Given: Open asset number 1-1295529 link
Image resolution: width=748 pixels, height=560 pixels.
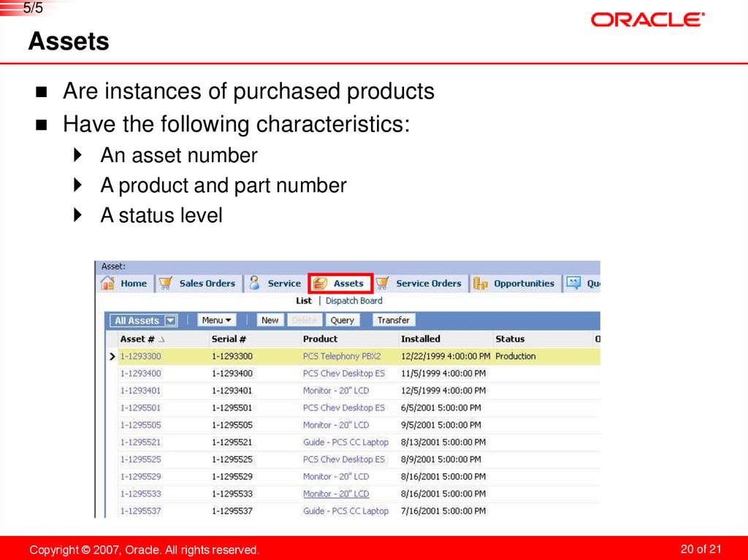Looking at the screenshot, I should 141,477.
